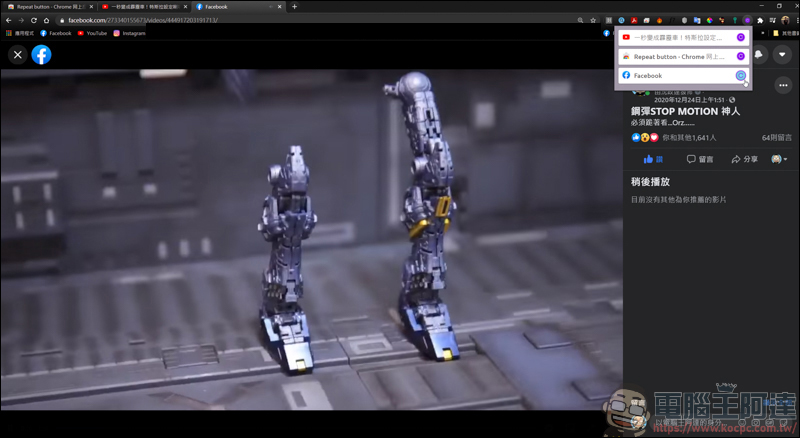800x438 pixels.
Task: Click the 留言 comment button
Action: pos(700,159)
